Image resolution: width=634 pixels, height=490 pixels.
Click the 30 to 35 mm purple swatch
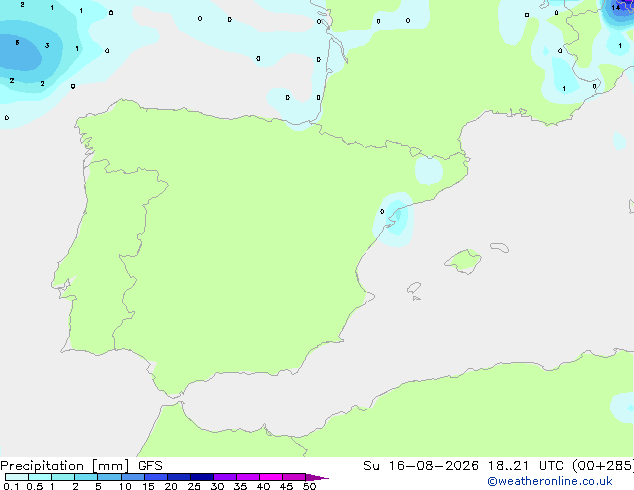point(225,477)
